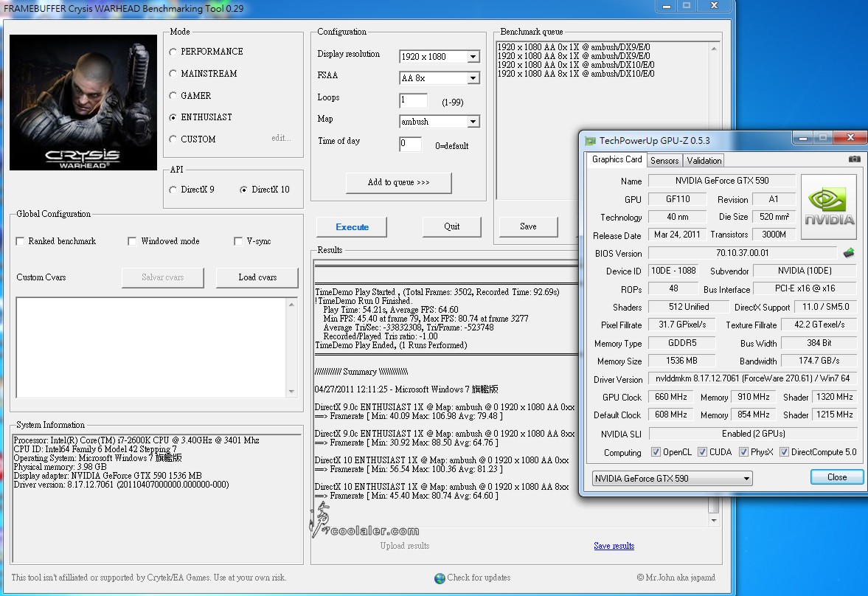Toggle the OpenCL checkbox in GPU-Z
This screenshot has height=596, width=868.
pyautogui.click(x=656, y=452)
